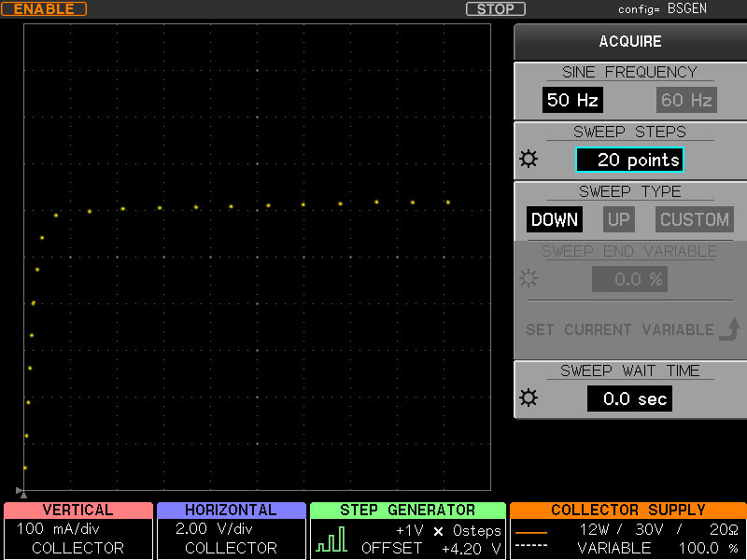Choose the CUSTOM sweep type
747x560 pixels.
694,219
